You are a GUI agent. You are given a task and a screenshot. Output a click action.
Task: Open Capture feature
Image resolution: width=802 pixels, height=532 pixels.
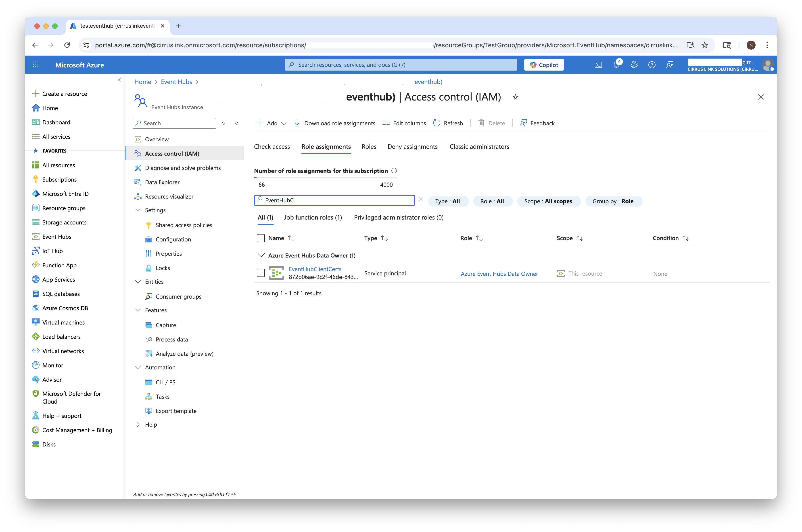coord(165,325)
